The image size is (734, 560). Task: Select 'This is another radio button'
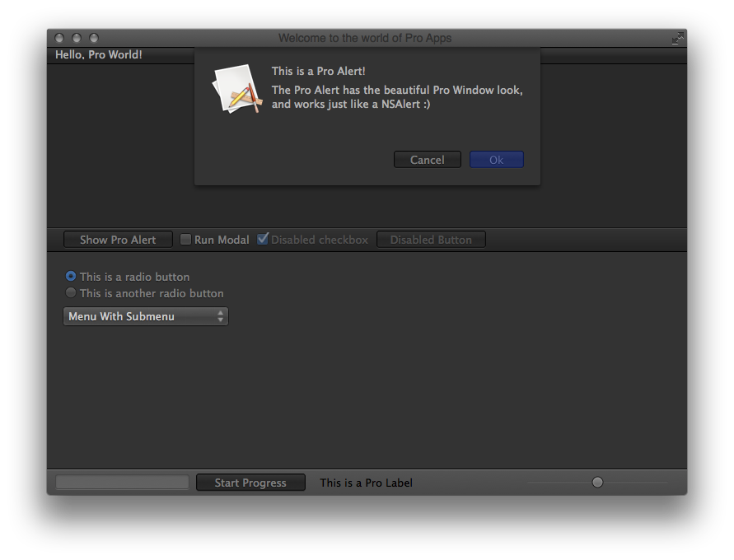click(71, 292)
